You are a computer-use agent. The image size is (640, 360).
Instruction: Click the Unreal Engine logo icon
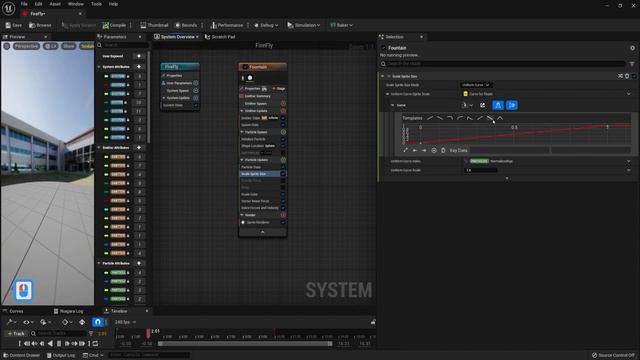[x=8, y=8]
